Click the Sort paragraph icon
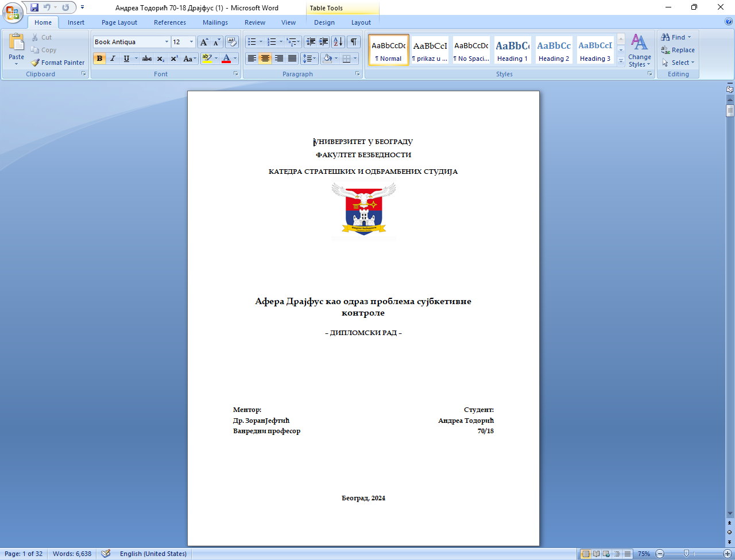The image size is (735, 560). (338, 42)
